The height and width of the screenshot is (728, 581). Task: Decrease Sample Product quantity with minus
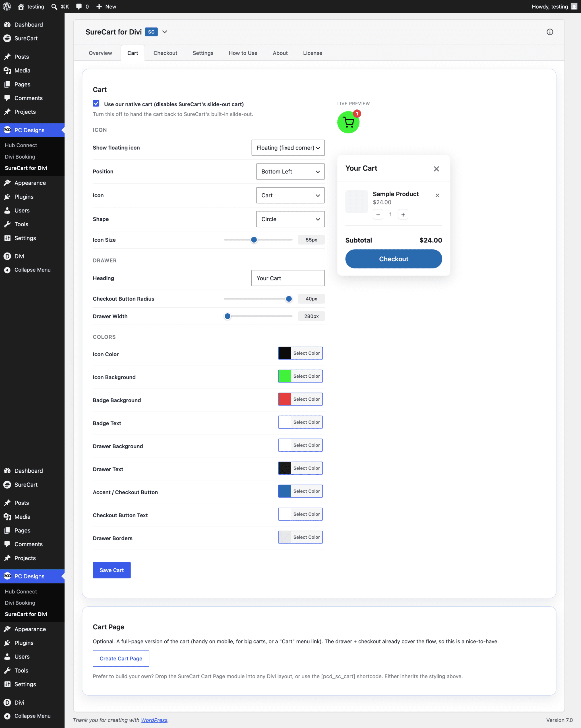click(x=378, y=214)
